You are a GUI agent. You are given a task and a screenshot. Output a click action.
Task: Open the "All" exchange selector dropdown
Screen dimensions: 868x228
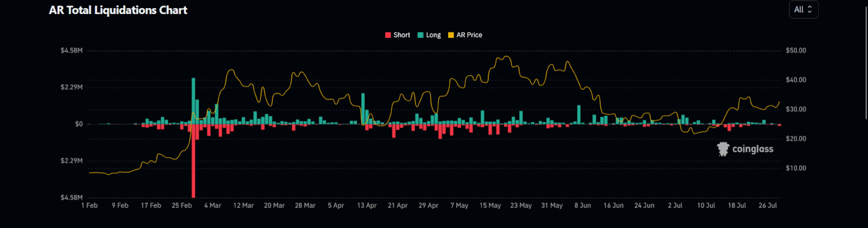pos(803,10)
